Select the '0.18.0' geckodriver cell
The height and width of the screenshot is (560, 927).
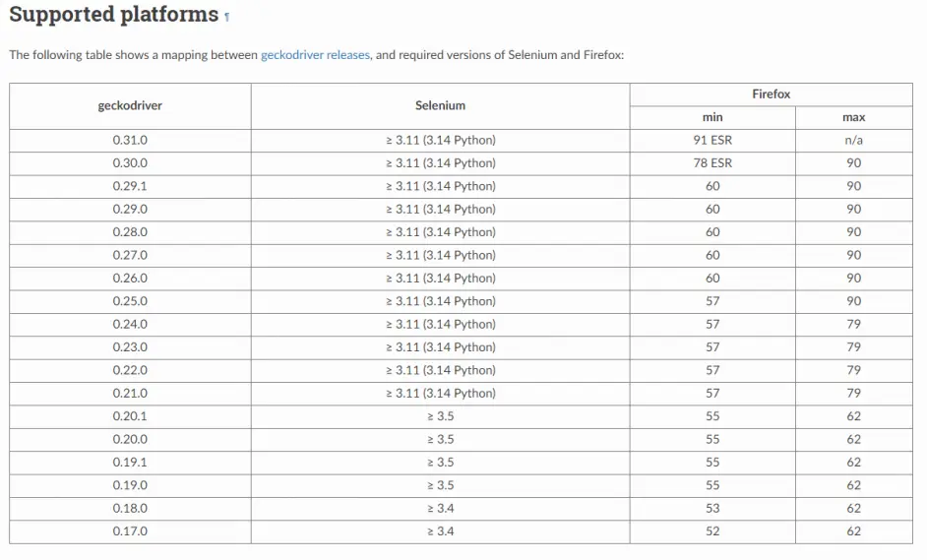pyautogui.click(x=130, y=510)
